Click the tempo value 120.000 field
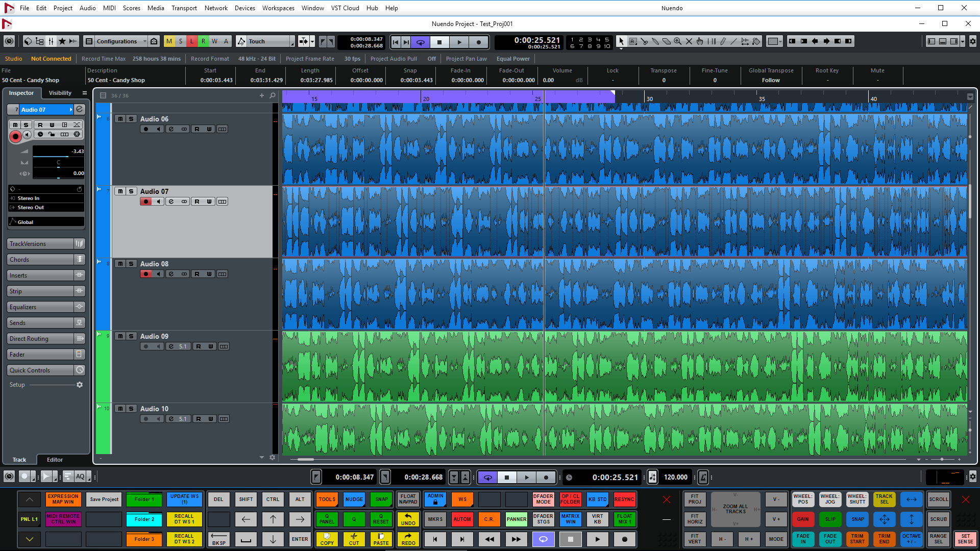This screenshot has height=551, width=980. [675, 477]
